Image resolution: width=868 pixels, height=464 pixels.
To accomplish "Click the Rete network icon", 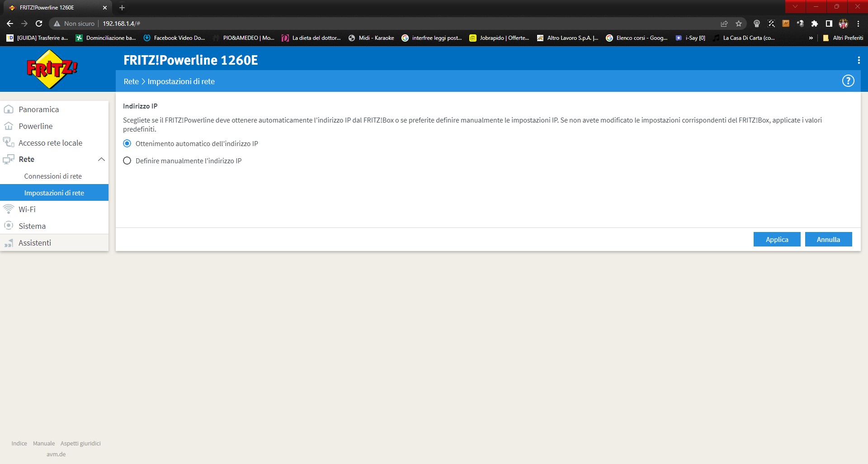I will click(x=9, y=159).
